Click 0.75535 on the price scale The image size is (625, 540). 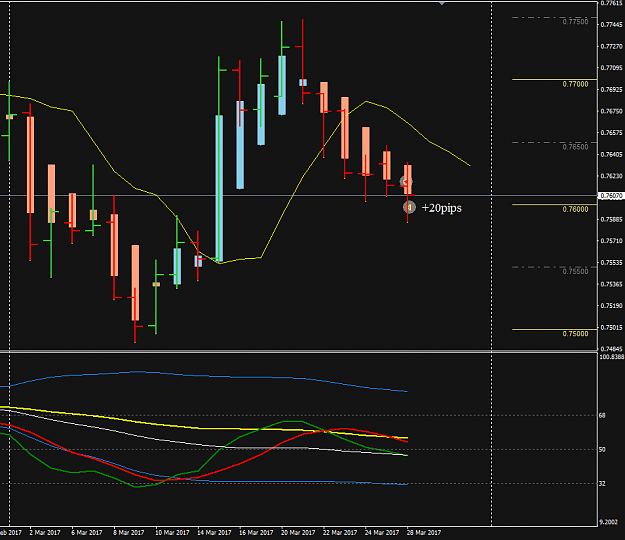[x=611, y=263]
